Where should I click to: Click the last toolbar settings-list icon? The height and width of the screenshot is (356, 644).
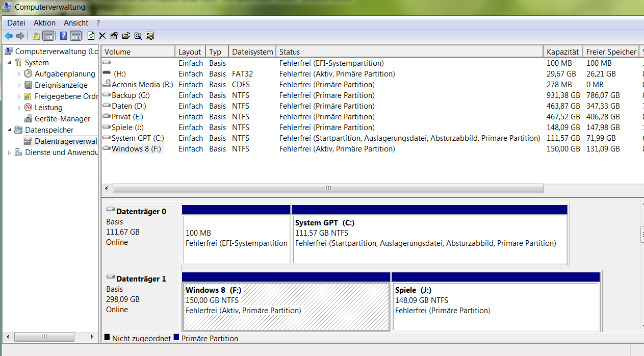coord(150,36)
